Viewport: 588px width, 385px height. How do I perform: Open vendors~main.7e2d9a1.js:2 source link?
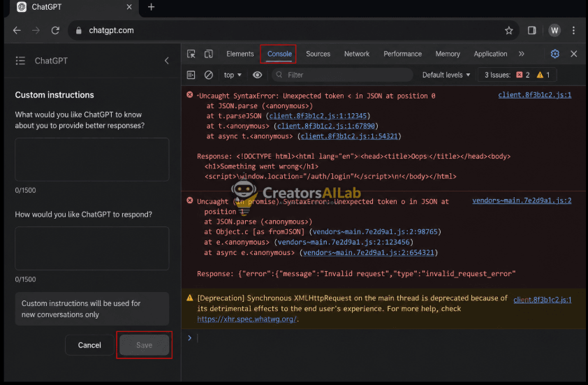(x=522, y=201)
